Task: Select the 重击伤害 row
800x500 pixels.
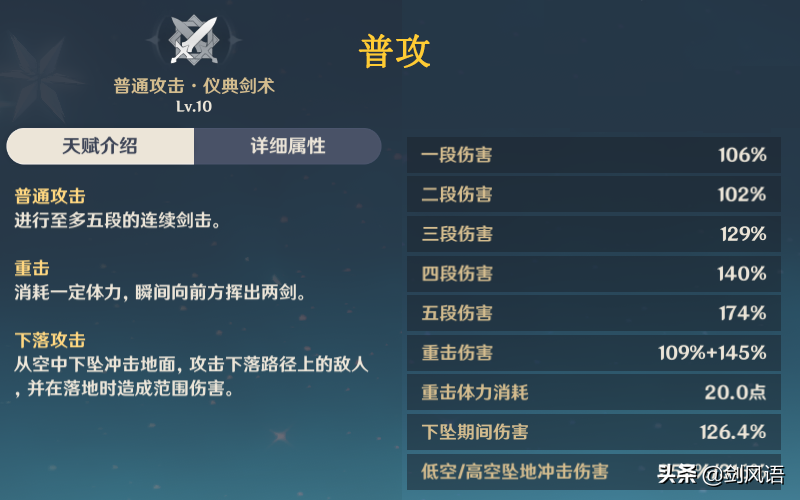Action: pos(594,352)
